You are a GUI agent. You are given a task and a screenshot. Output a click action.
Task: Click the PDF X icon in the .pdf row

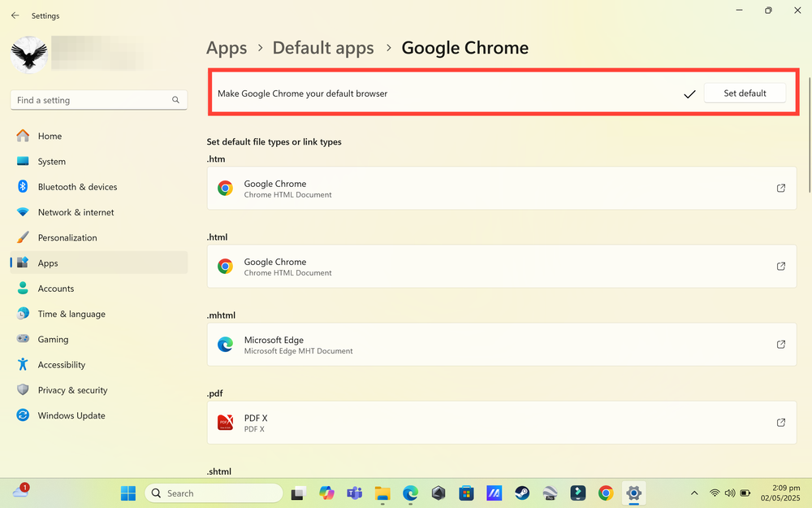tap(225, 423)
